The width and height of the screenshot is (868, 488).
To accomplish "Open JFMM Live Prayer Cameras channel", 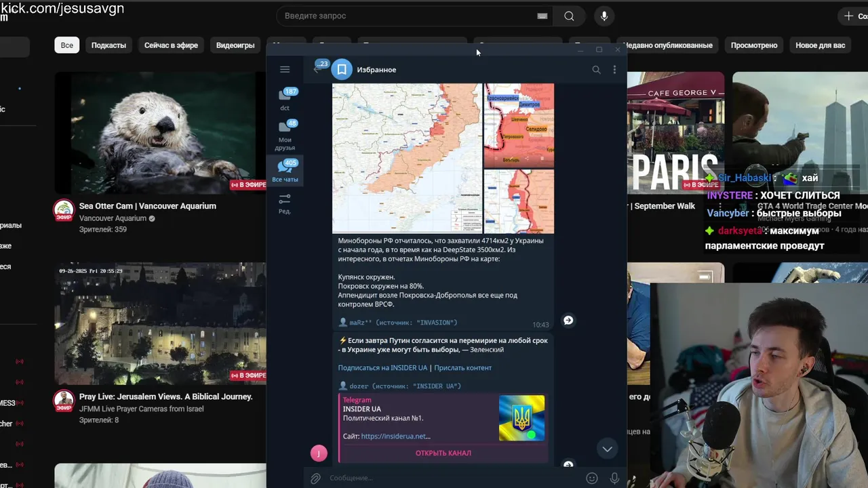I will (142, 409).
